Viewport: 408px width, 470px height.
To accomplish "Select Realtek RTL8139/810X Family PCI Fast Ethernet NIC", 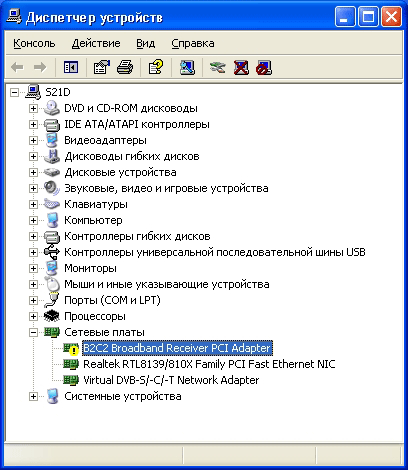I will click(x=209, y=364).
